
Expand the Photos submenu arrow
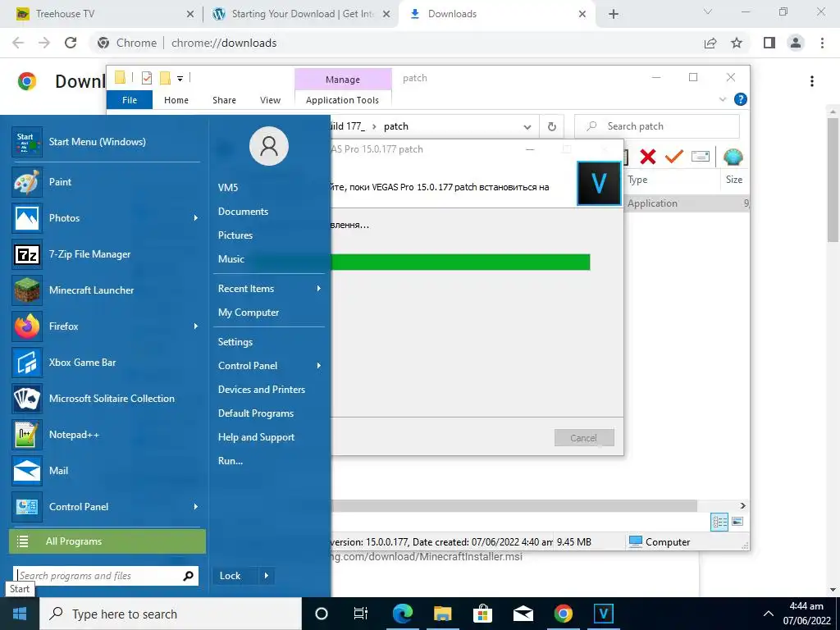tap(196, 218)
